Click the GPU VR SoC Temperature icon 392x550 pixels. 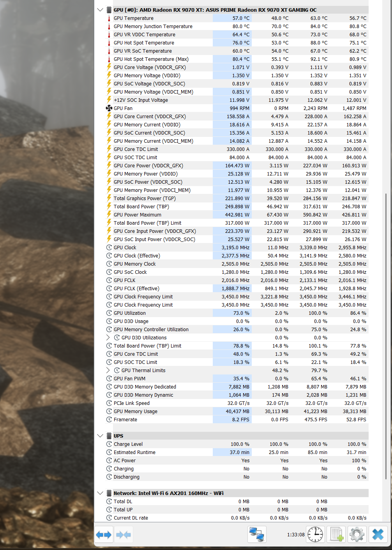coord(109,51)
